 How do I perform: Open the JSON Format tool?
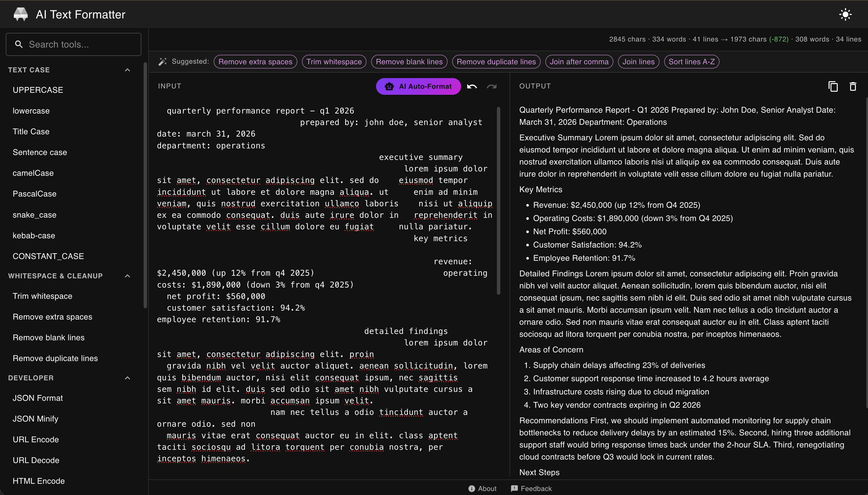coord(37,398)
